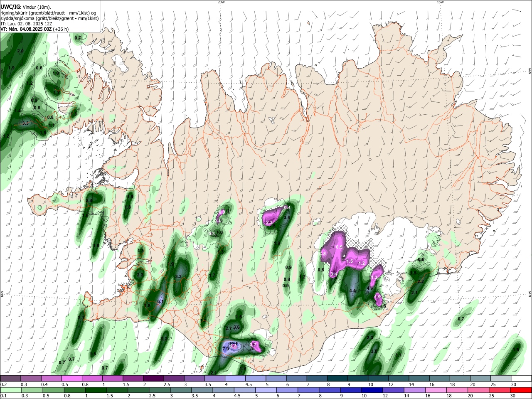
Task: Click the 3.0 precipitation value offshore
Action: [x=374, y=351]
